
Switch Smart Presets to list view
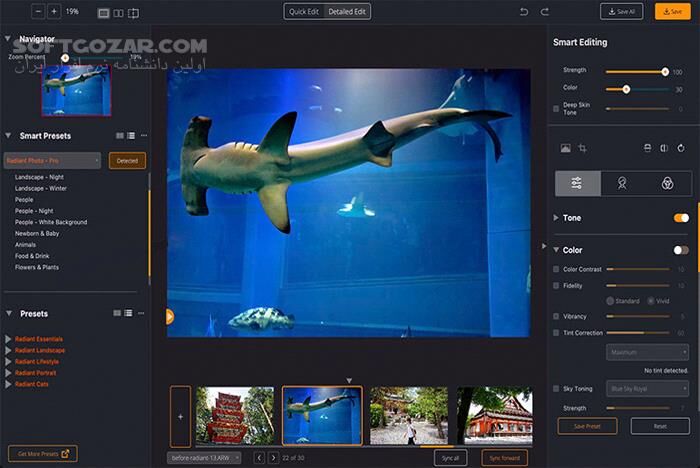coord(131,135)
